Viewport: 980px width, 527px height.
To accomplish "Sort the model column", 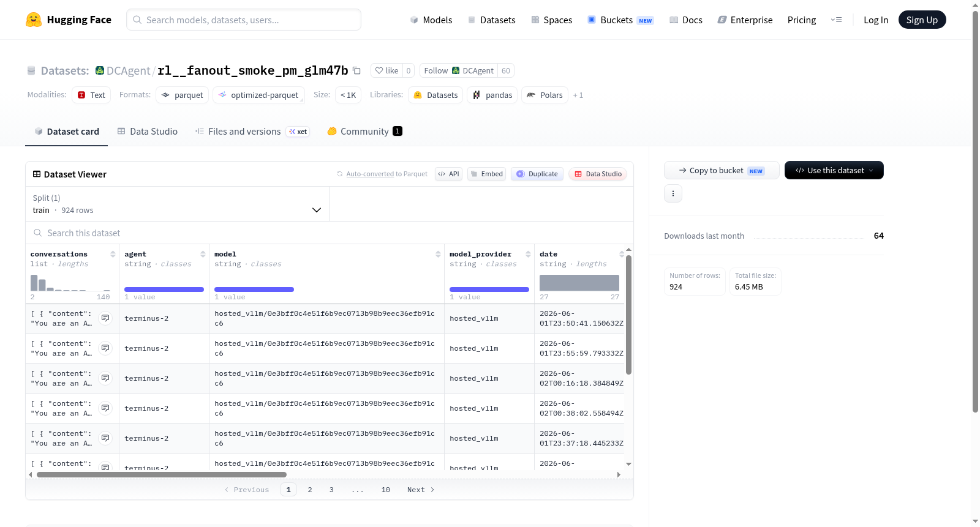I will point(438,254).
